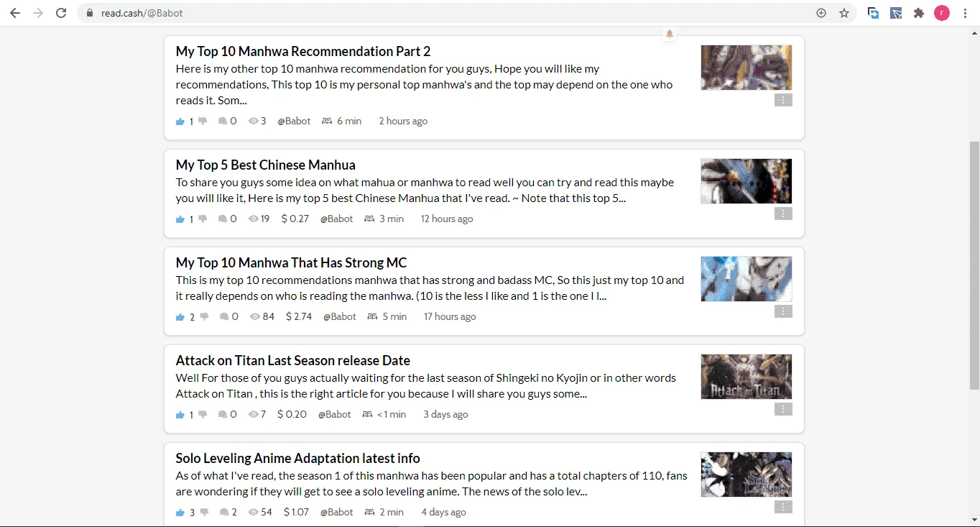
Task: Click the '4 days ago' timestamp
Action: click(443, 512)
